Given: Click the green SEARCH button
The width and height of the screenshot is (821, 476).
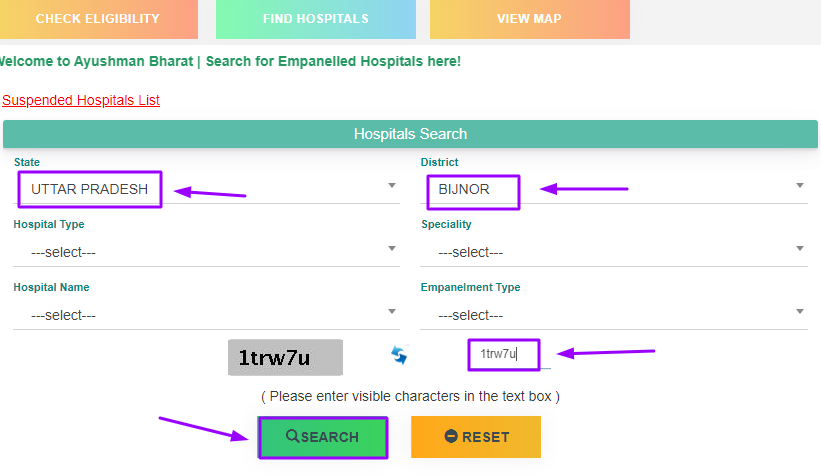Looking at the screenshot, I should (x=323, y=437).
